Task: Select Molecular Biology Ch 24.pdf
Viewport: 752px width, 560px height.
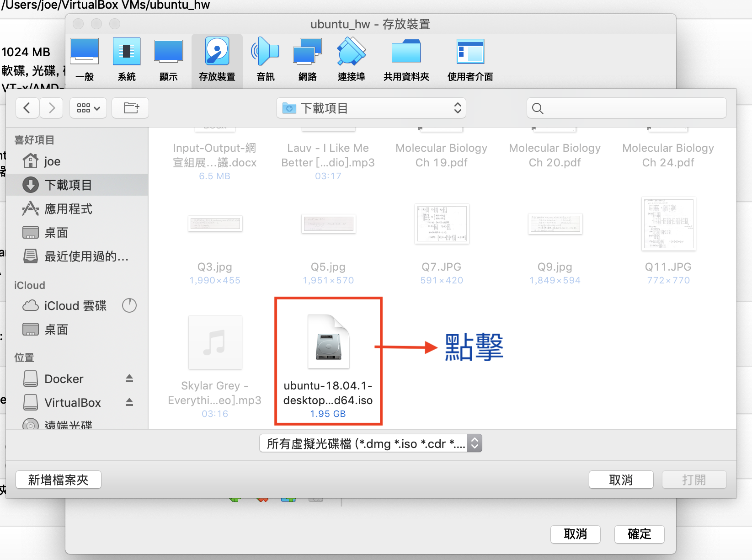Action: pyautogui.click(x=668, y=155)
